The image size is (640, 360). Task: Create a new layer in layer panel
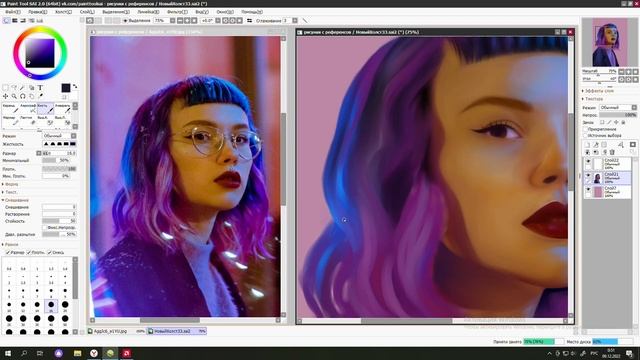click(x=587, y=145)
